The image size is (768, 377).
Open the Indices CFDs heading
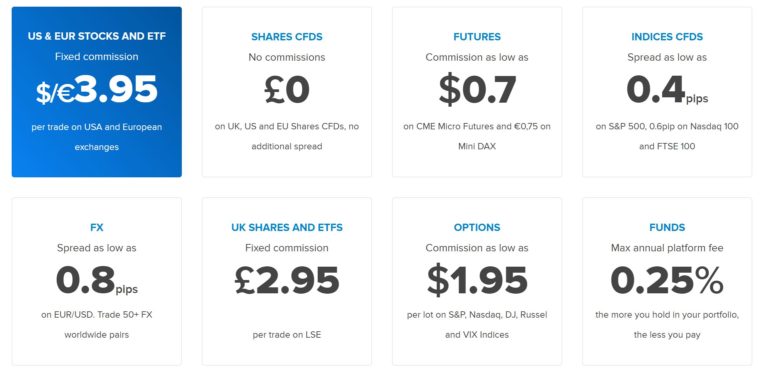[x=667, y=37]
